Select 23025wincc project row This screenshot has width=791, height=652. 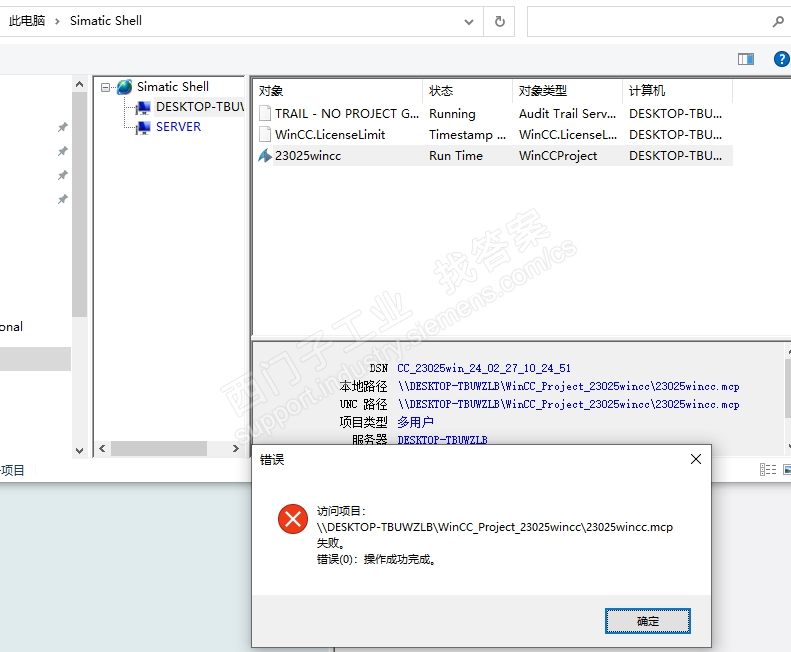[494, 155]
